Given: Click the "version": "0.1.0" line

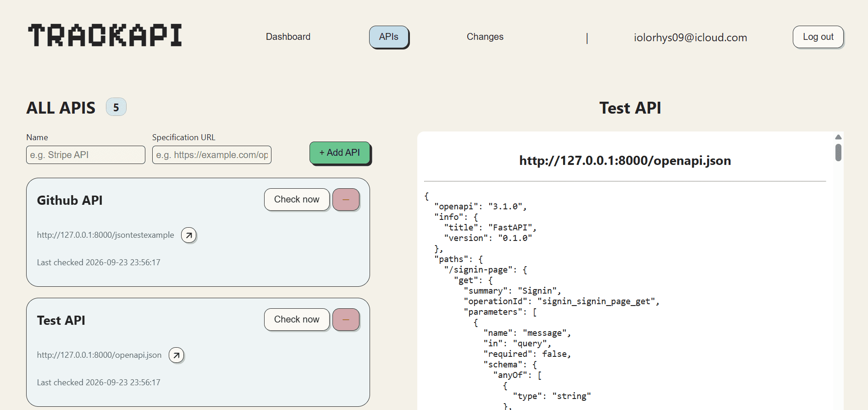Looking at the screenshot, I should click(488, 238).
